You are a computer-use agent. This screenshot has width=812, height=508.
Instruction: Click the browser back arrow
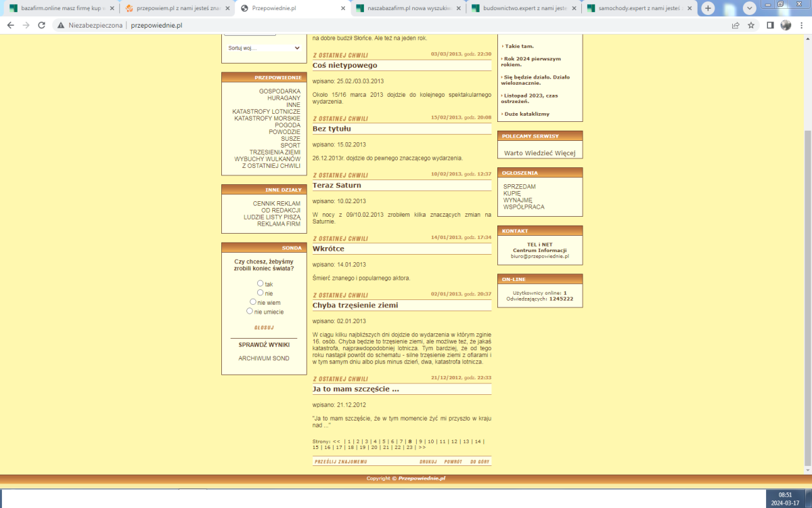click(10, 25)
